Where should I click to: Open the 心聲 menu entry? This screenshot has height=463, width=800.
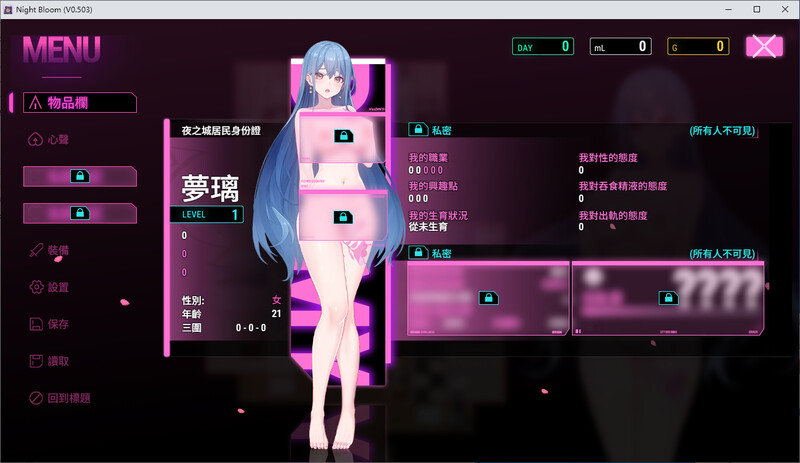point(48,139)
